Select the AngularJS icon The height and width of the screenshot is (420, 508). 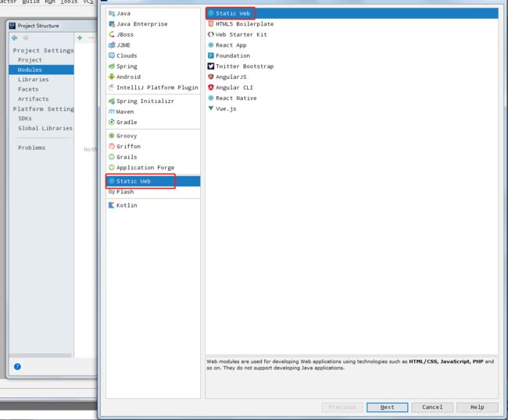click(211, 77)
